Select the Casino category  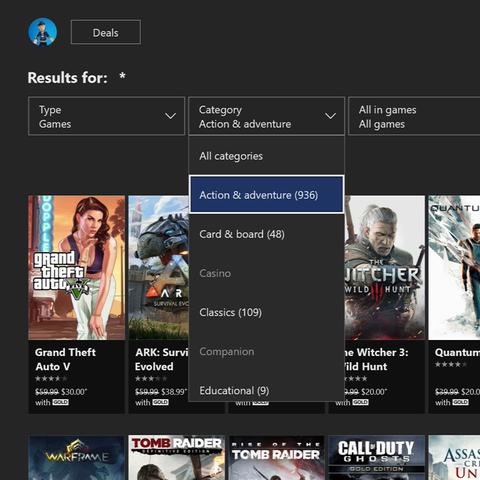coord(266,273)
